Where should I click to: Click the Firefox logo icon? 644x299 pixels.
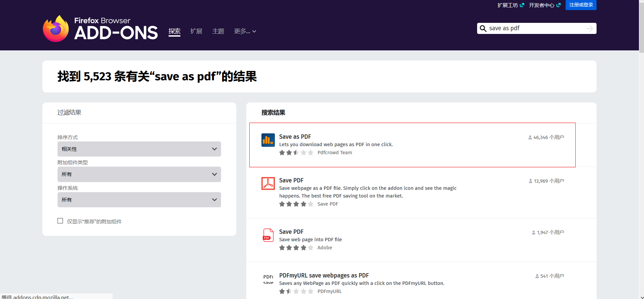coord(56,29)
